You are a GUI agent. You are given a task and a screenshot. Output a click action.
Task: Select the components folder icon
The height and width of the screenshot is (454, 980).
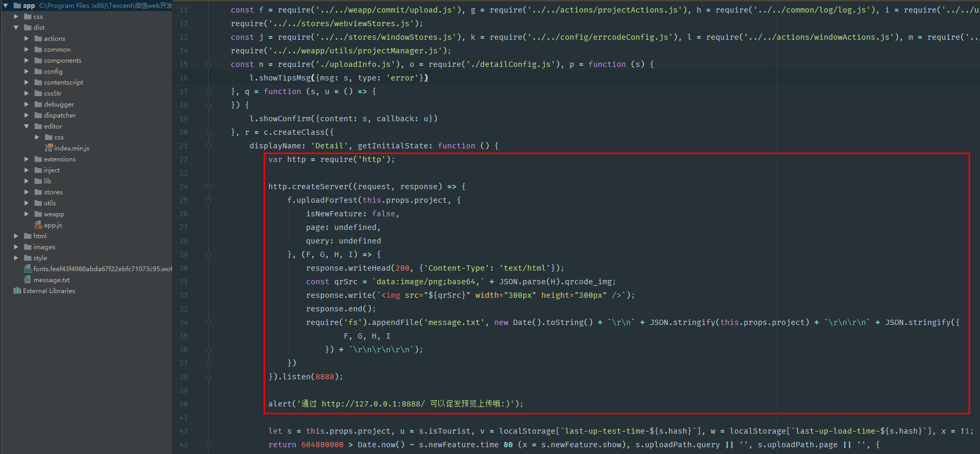click(x=38, y=61)
